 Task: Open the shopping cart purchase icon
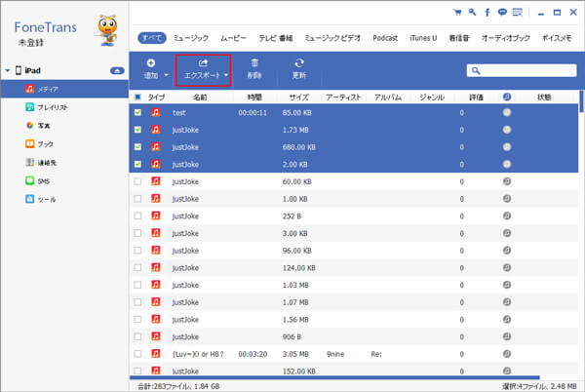tap(457, 13)
